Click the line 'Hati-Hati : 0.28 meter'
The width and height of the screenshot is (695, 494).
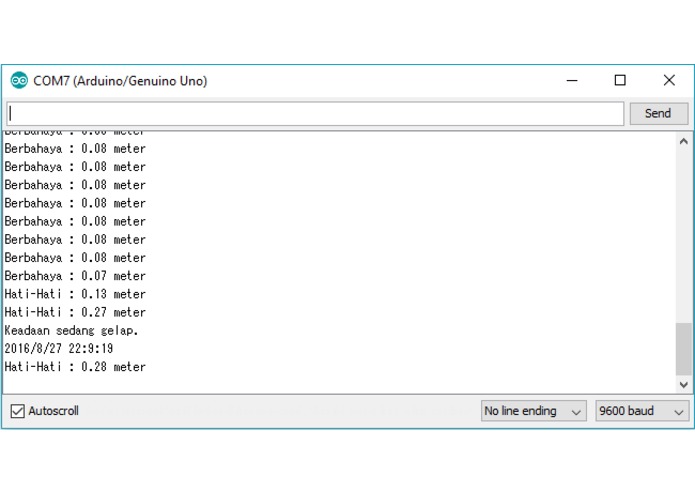tap(75, 367)
